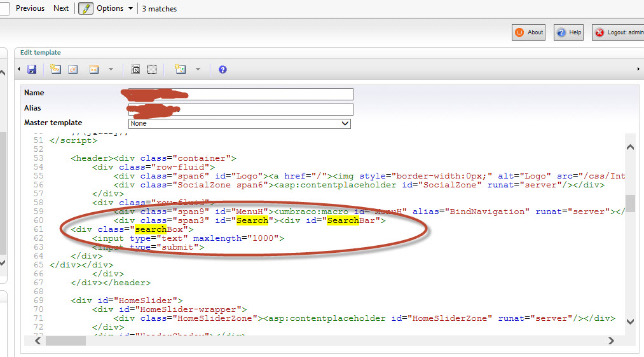Image resolution: width=644 pixels, height=357 pixels.
Task: Save the template with the floppy disk icon
Action: [x=32, y=69]
